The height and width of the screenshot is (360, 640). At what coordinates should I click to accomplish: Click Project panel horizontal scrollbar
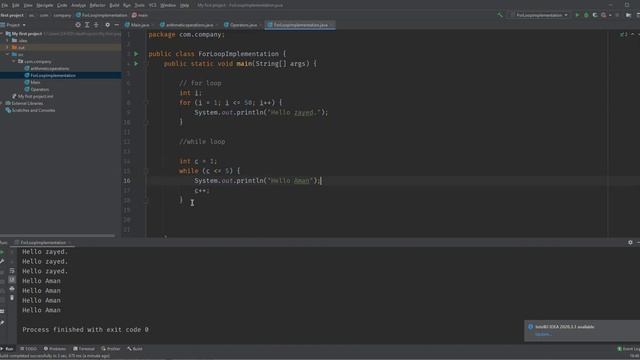pyautogui.click(x=58, y=236)
